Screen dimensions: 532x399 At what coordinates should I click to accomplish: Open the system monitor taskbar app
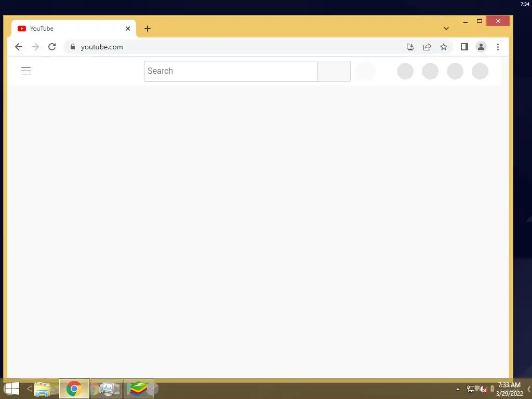[106, 389]
